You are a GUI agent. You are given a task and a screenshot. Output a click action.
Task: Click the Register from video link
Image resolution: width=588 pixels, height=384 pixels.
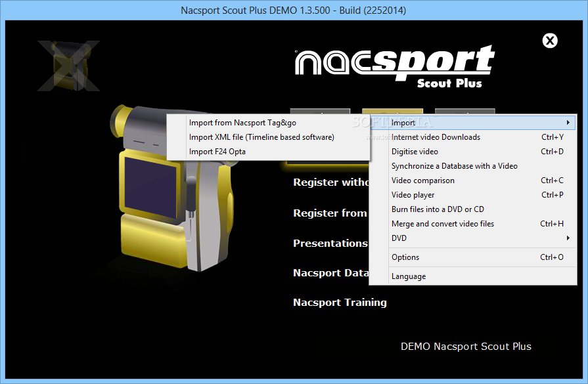[330, 213]
